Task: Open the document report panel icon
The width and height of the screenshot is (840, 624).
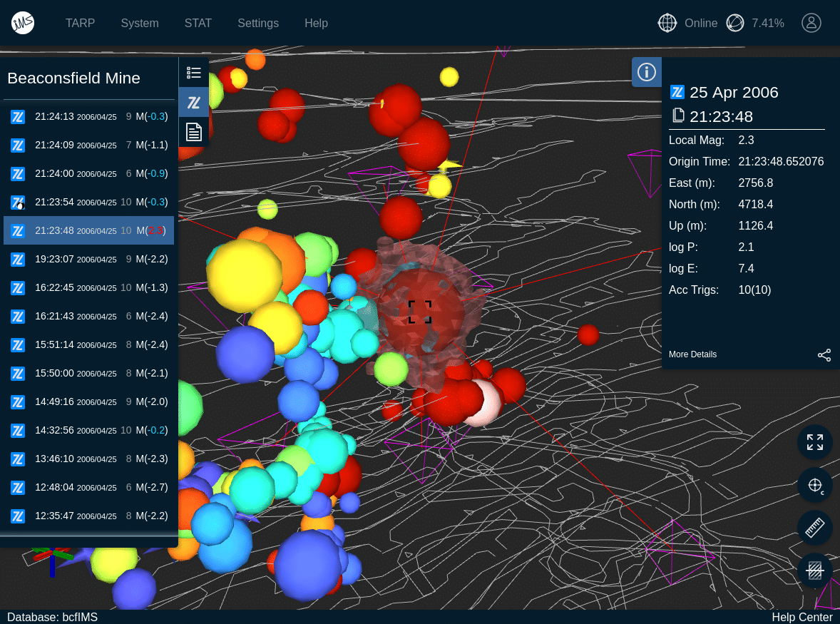Action: tap(194, 132)
